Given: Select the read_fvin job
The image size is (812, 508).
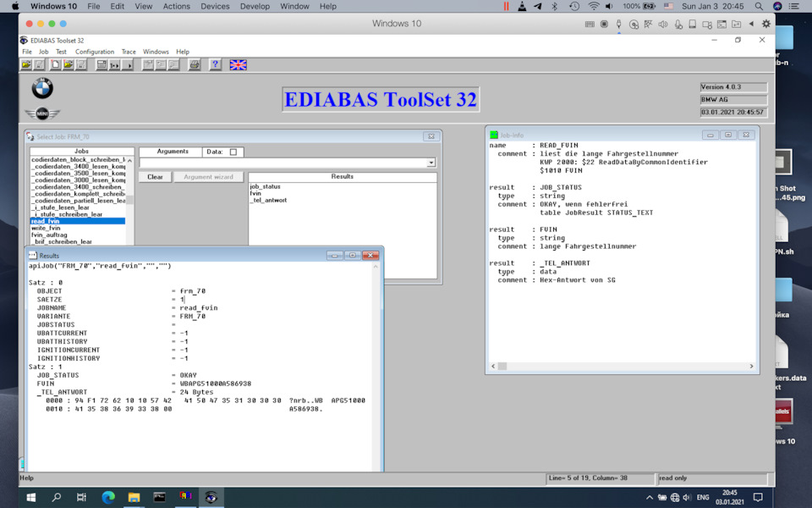Looking at the screenshot, I should click(78, 221).
